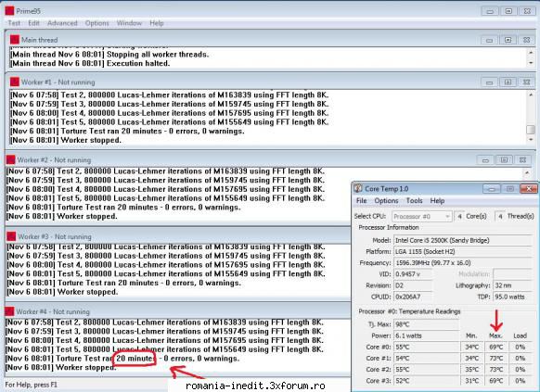The width and height of the screenshot is (540, 392).
Task: Click the Worker #4 window red icon
Action: (9, 311)
